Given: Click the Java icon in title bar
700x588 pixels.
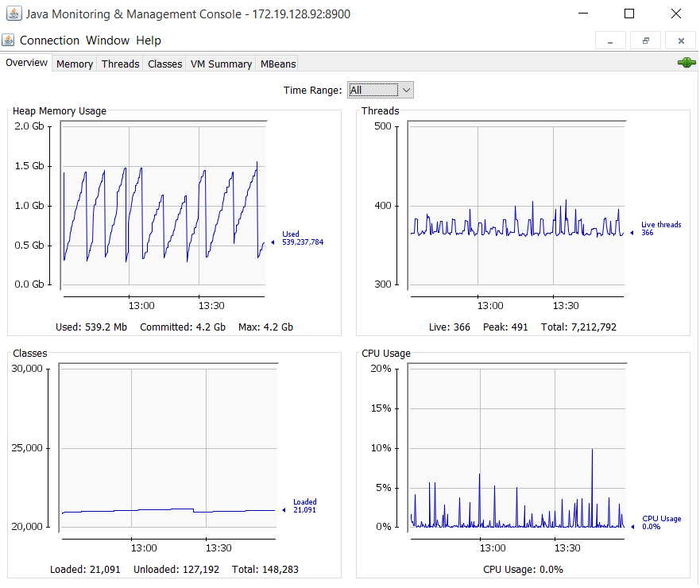Looking at the screenshot, I should (x=14, y=14).
